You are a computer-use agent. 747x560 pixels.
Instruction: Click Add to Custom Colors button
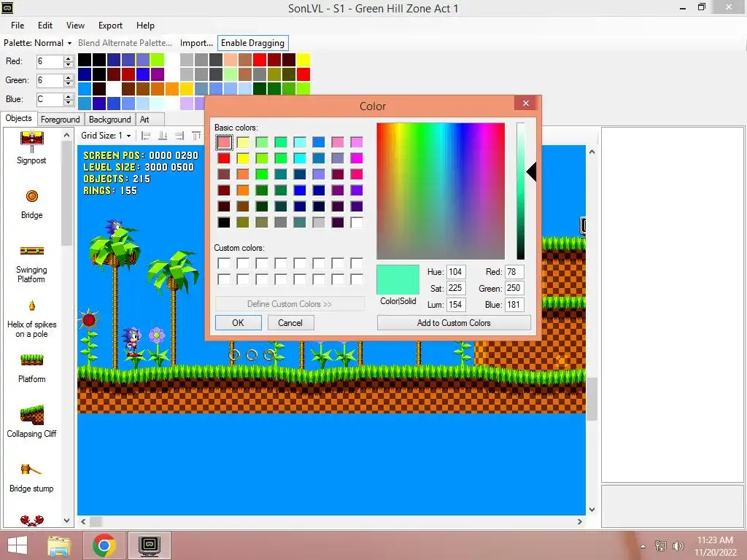coord(454,323)
